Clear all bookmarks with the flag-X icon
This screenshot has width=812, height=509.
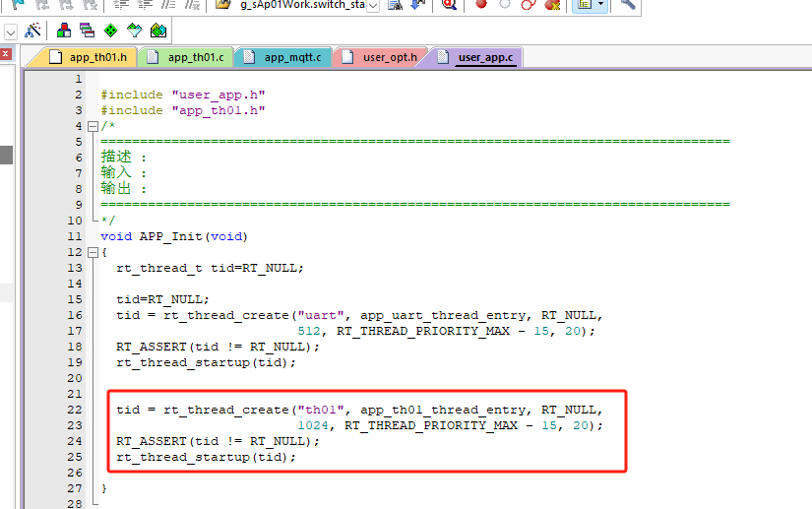click(91, 4)
